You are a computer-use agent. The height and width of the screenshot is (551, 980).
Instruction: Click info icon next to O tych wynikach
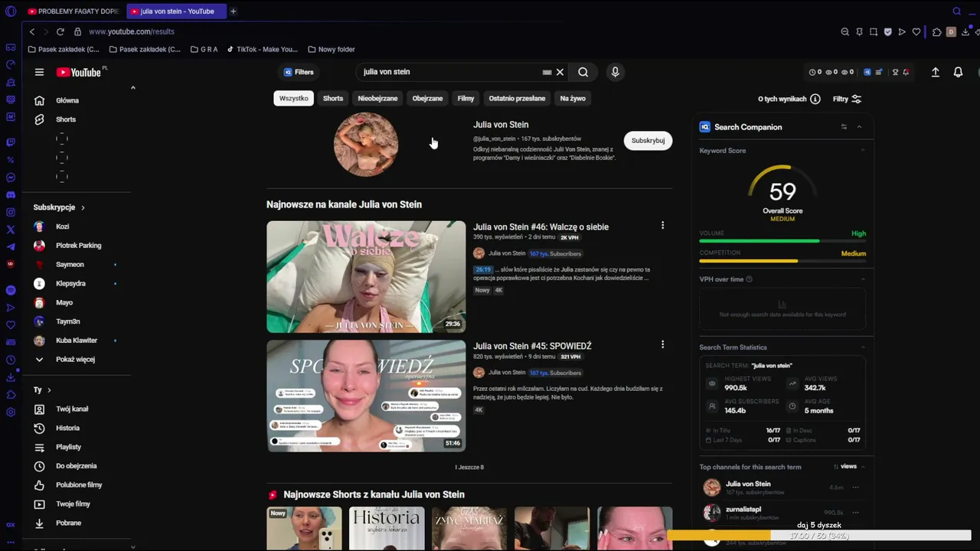click(815, 99)
